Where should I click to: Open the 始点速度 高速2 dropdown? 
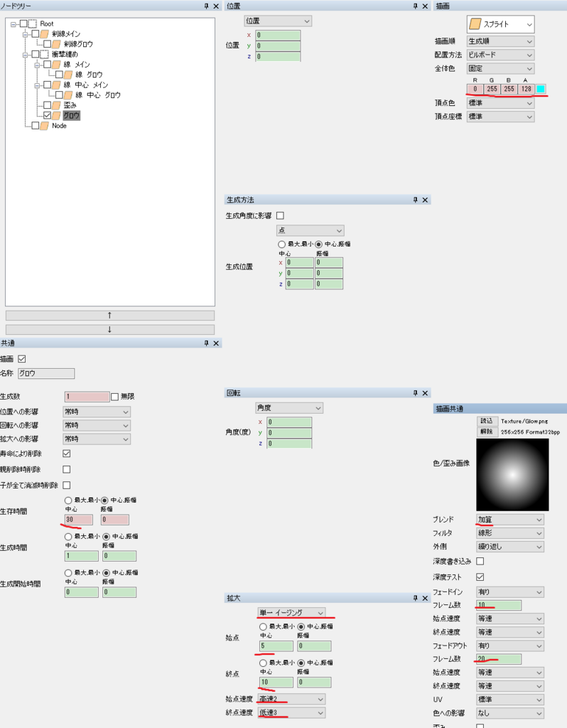(291, 699)
